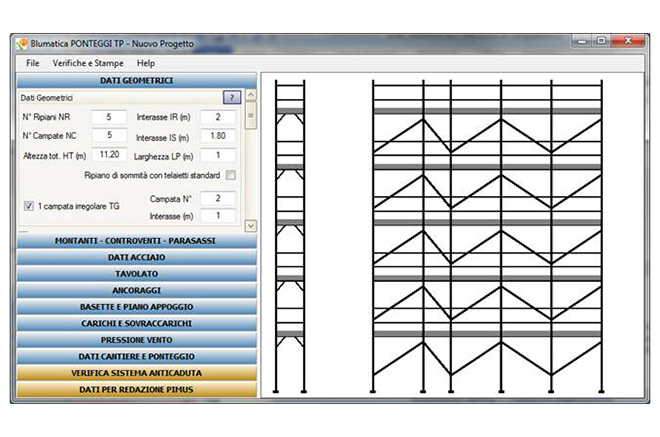Expand MONTANTI - CONTROVENTI - PARASASSI section
The height and width of the screenshot is (437, 660).
[136, 241]
